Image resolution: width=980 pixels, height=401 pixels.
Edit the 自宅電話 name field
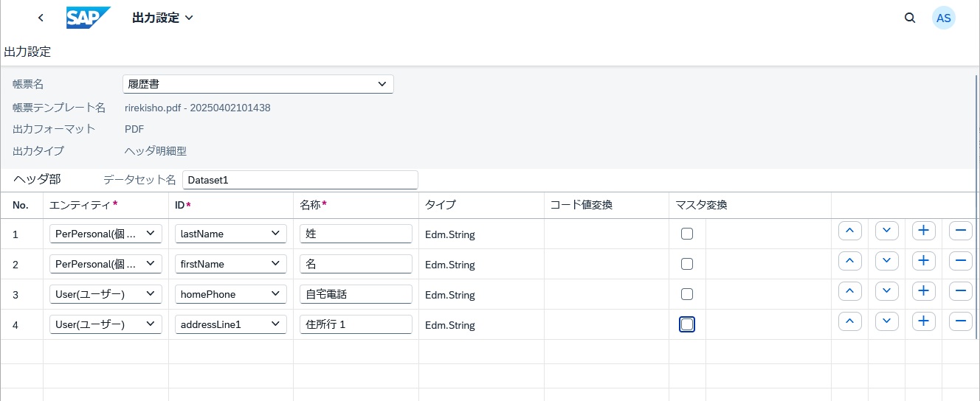click(x=356, y=294)
